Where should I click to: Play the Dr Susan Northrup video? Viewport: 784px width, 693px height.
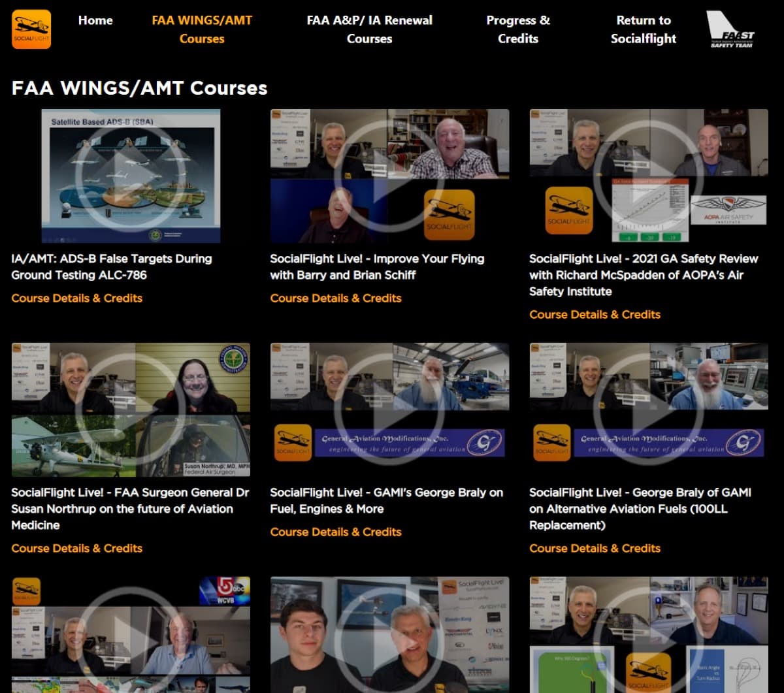point(131,410)
